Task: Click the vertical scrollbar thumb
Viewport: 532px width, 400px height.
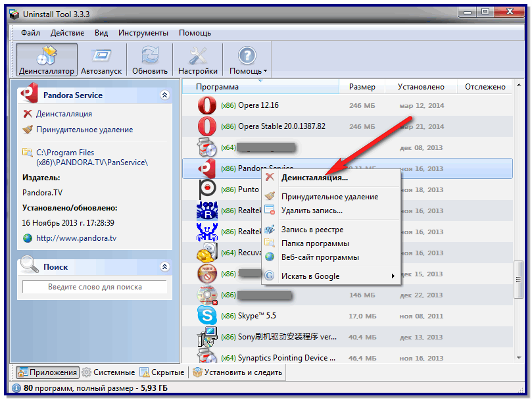Action: [x=518, y=280]
